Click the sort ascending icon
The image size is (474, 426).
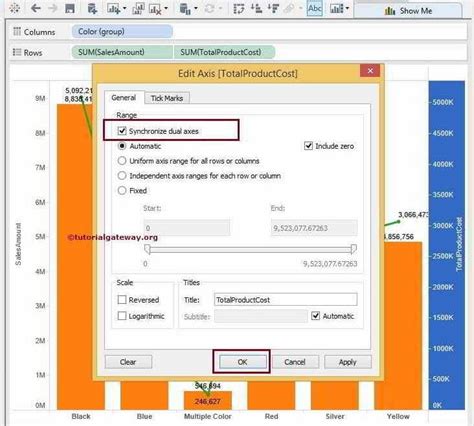coord(256,8)
